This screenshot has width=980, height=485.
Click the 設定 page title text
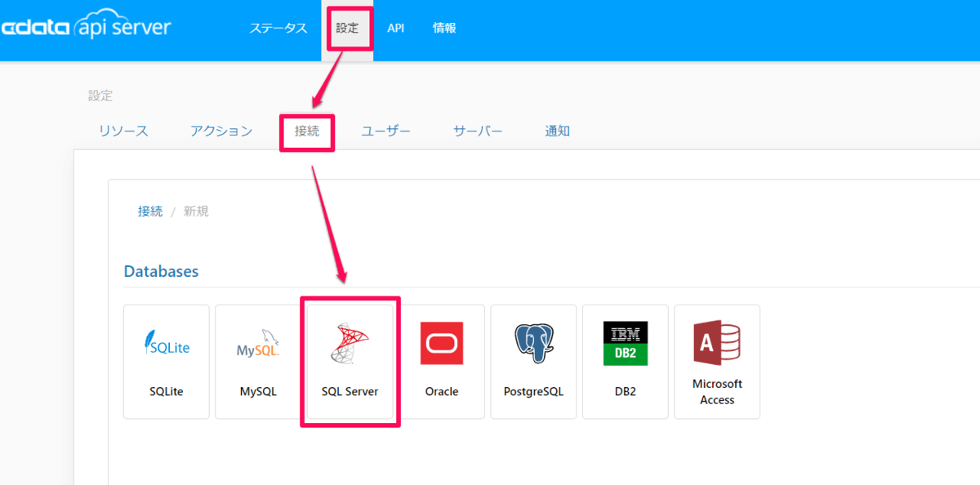click(x=100, y=96)
